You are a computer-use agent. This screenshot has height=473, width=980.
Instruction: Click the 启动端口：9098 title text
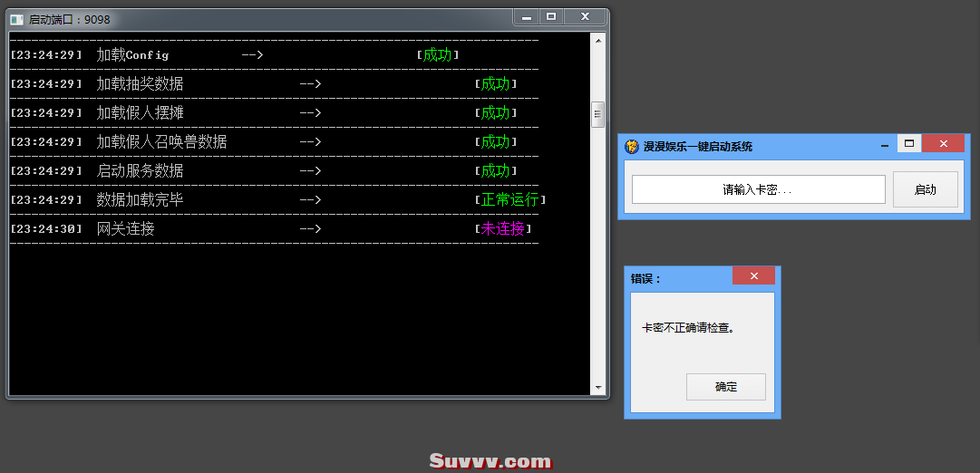[70, 20]
